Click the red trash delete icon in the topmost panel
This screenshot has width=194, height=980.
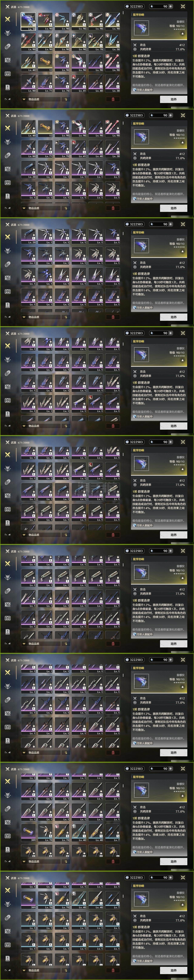click(113, 99)
